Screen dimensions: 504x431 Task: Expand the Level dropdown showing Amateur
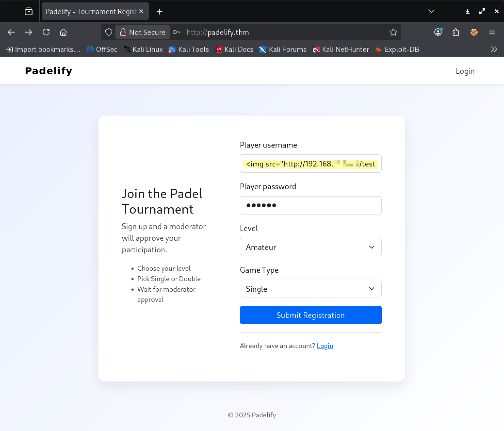[x=310, y=247]
